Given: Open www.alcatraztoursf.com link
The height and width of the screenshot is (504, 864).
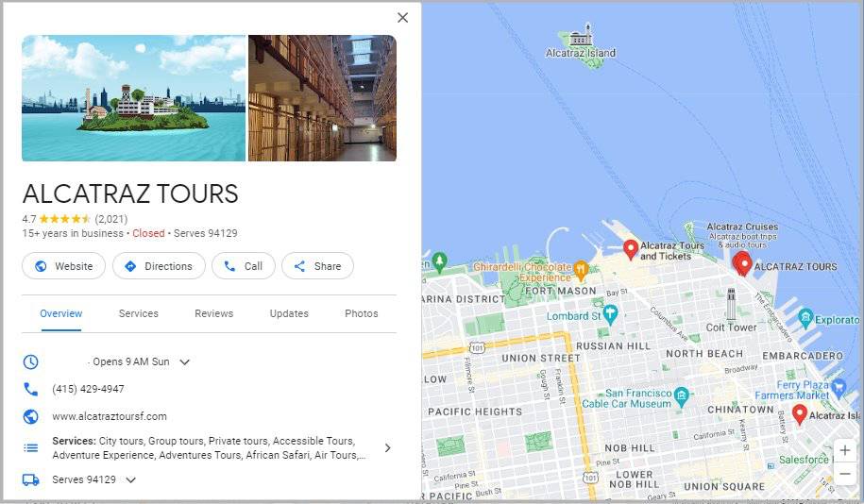Looking at the screenshot, I should tap(110, 416).
